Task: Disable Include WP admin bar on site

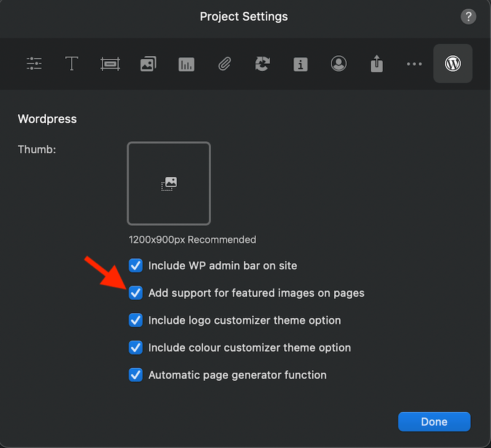Action: [136, 266]
